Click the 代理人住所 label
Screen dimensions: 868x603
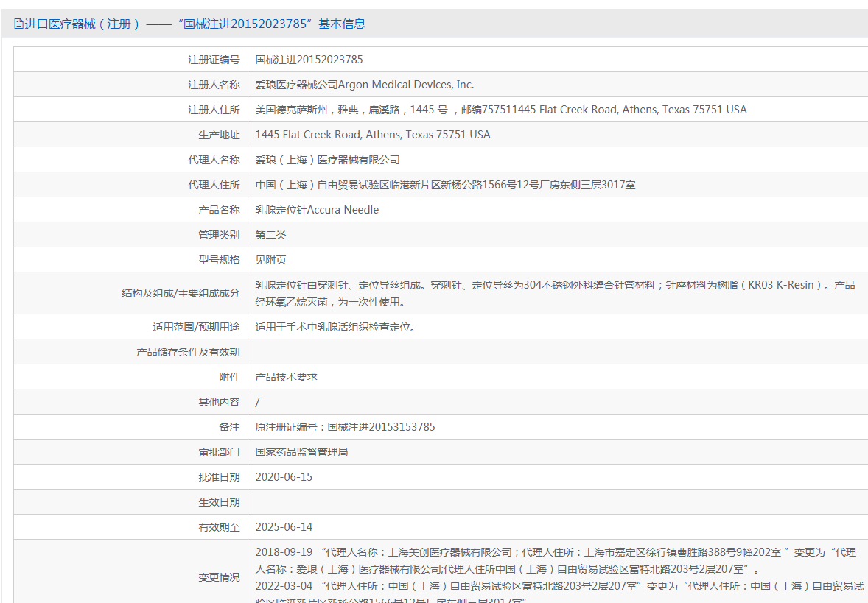pos(214,185)
